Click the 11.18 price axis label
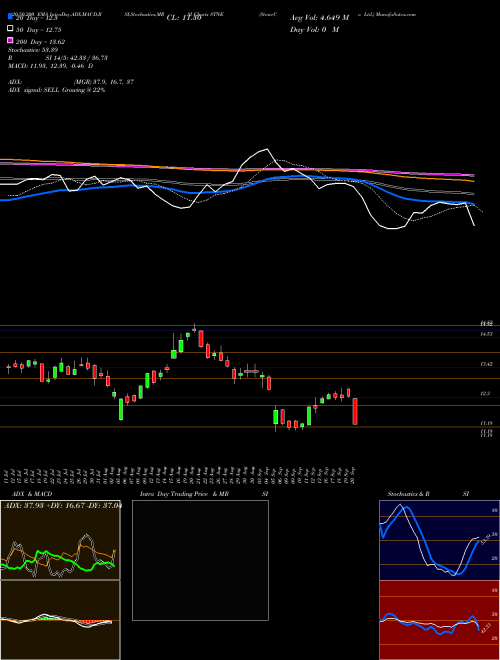500x660 pixels. [x=487, y=423]
